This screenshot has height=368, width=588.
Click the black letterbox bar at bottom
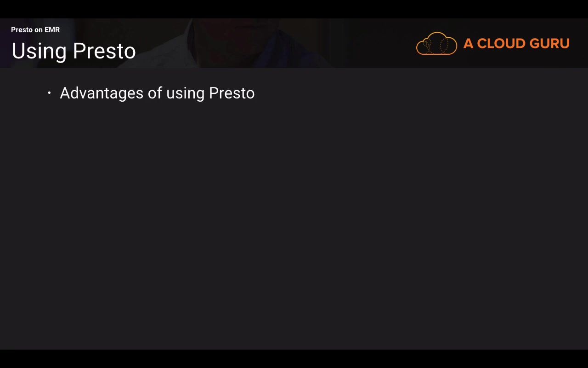294,359
